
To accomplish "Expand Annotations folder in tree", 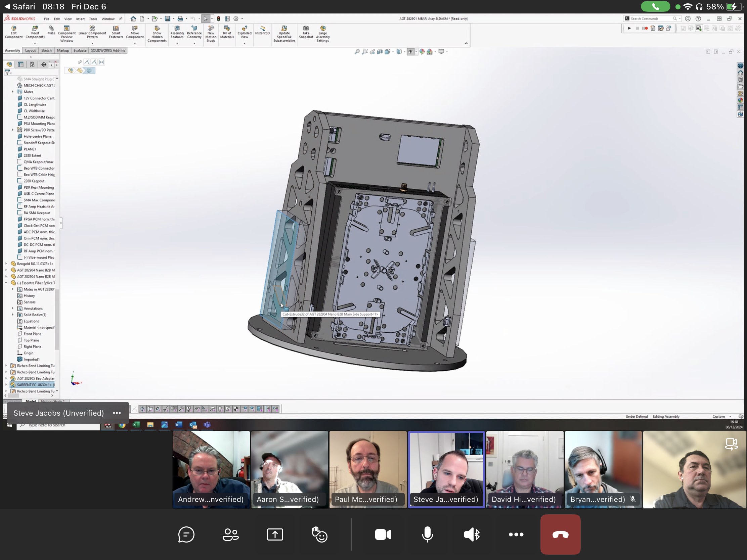I will pos(13,308).
